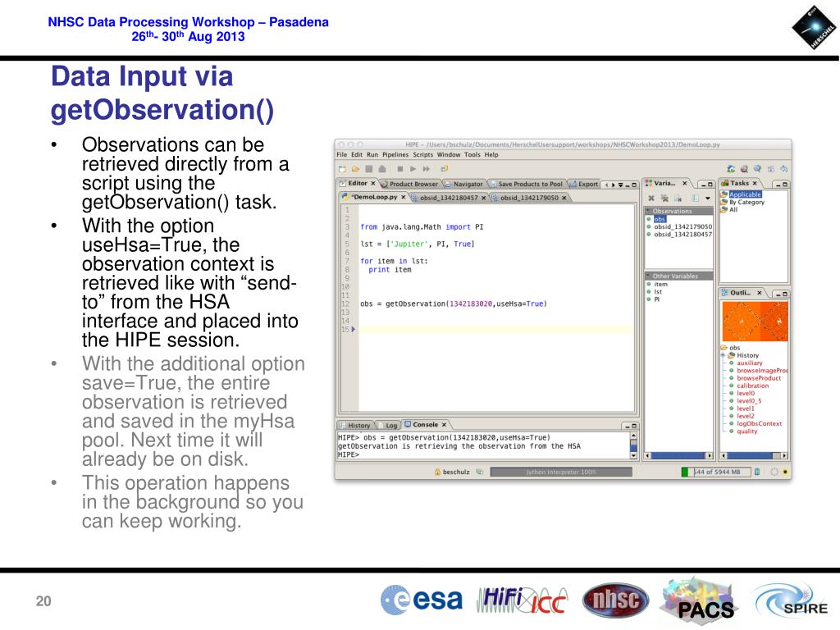
Task: Click the green refresh icon in right toolbar
Action: coord(731,169)
